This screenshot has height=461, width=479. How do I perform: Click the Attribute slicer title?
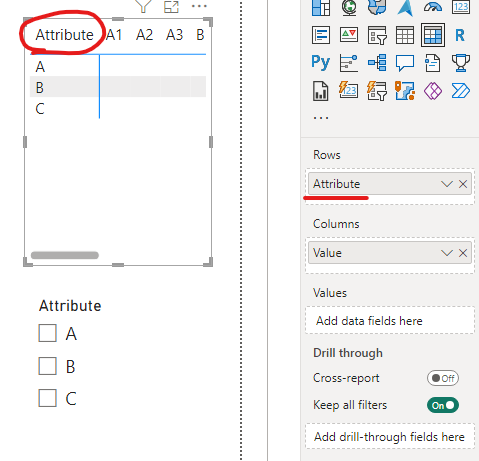pyautogui.click(x=70, y=306)
